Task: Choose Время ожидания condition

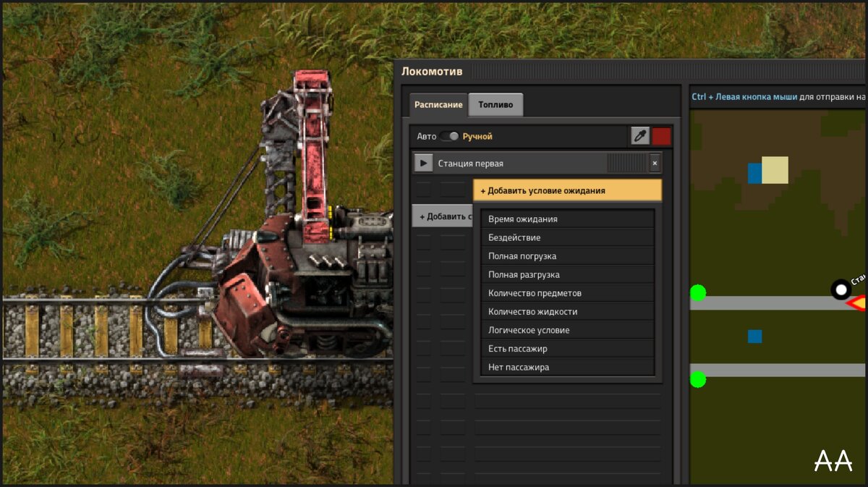Action: (568, 219)
